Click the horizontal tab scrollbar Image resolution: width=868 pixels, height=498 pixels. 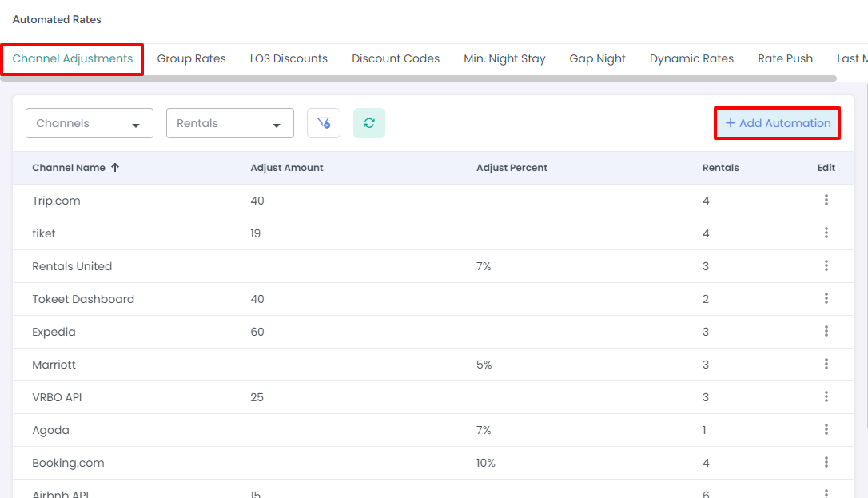tap(419, 78)
